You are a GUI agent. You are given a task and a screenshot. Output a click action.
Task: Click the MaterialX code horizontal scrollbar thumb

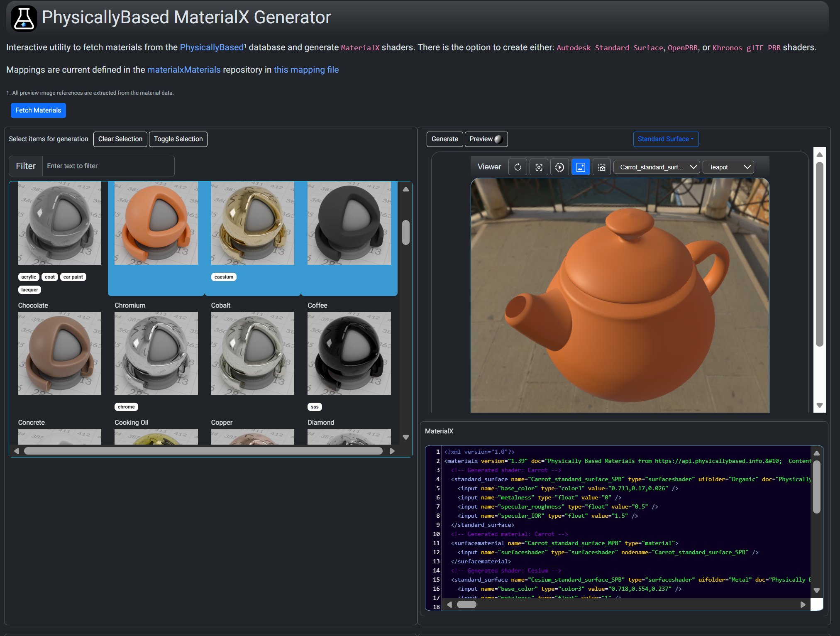(466, 604)
